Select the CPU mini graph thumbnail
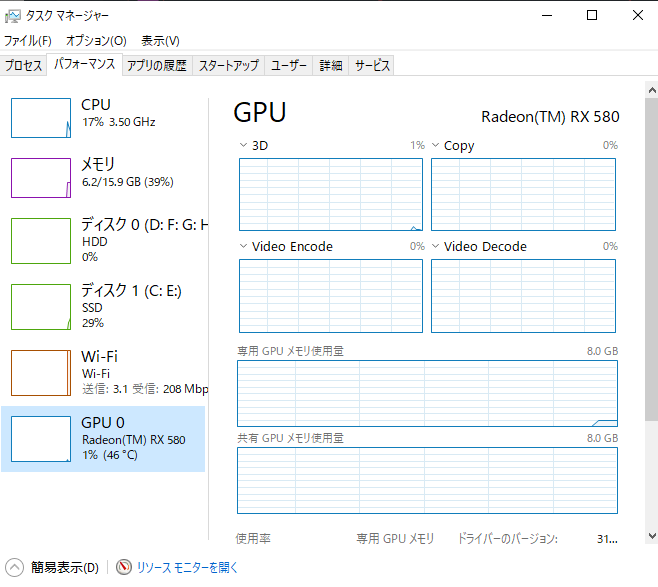 [x=41, y=117]
